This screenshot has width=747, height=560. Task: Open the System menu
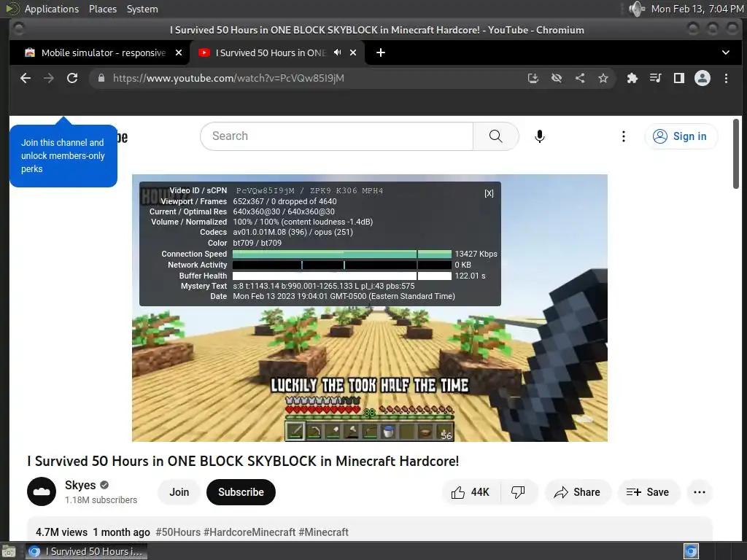point(142,9)
